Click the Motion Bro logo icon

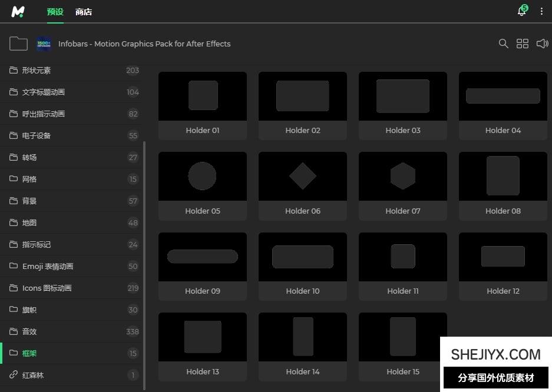click(x=18, y=12)
